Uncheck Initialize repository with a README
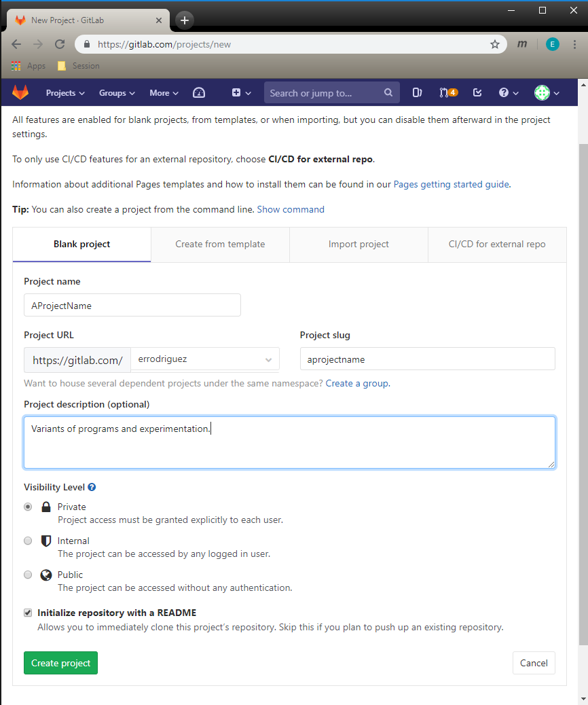Image resolution: width=588 pixels, height=705 pixels. pos(28,613)
